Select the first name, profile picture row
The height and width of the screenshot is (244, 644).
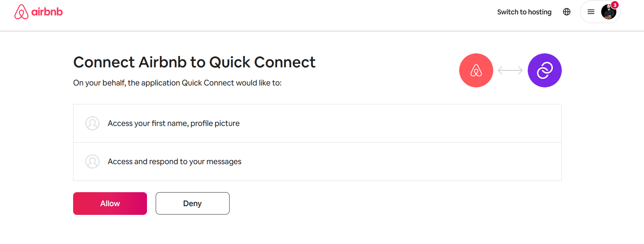click(x=317, y=123)
